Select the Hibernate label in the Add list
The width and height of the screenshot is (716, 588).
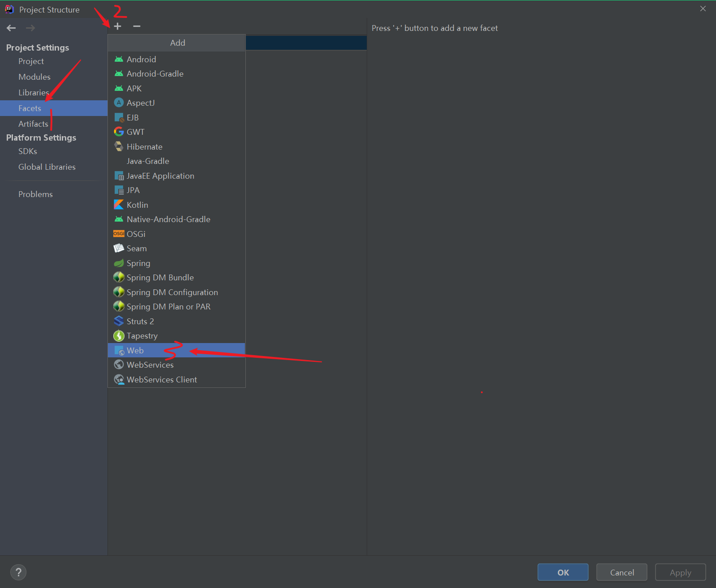(x=145, y=146)
